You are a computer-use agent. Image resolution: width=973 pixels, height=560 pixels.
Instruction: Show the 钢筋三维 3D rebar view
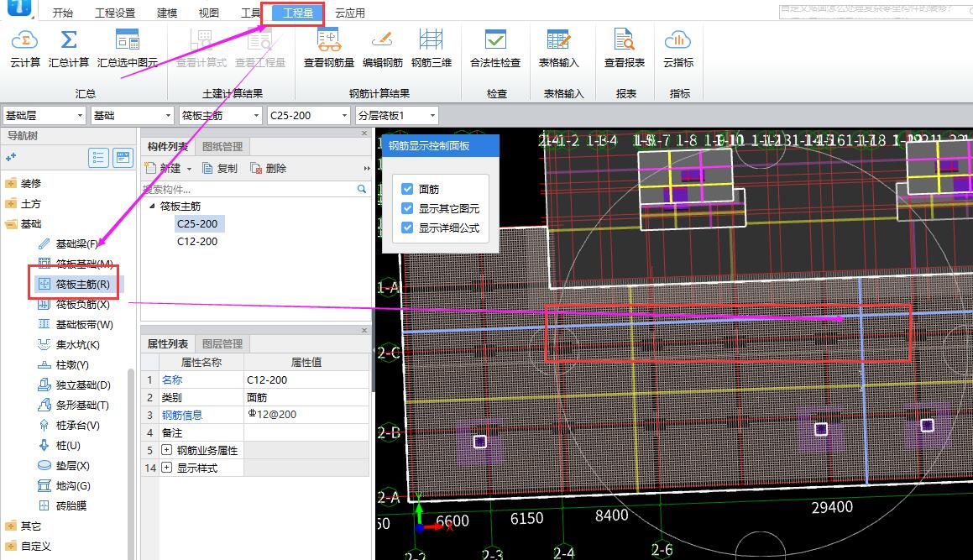pyautogui.click(x=432, y=49)
